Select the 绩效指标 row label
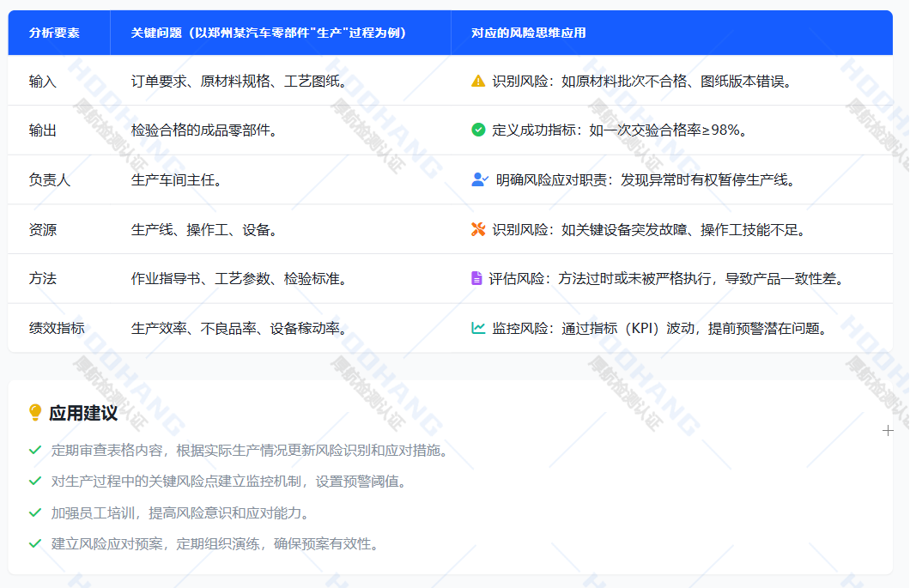The width and height of the screenshot is (910, 588). [57, 328]
